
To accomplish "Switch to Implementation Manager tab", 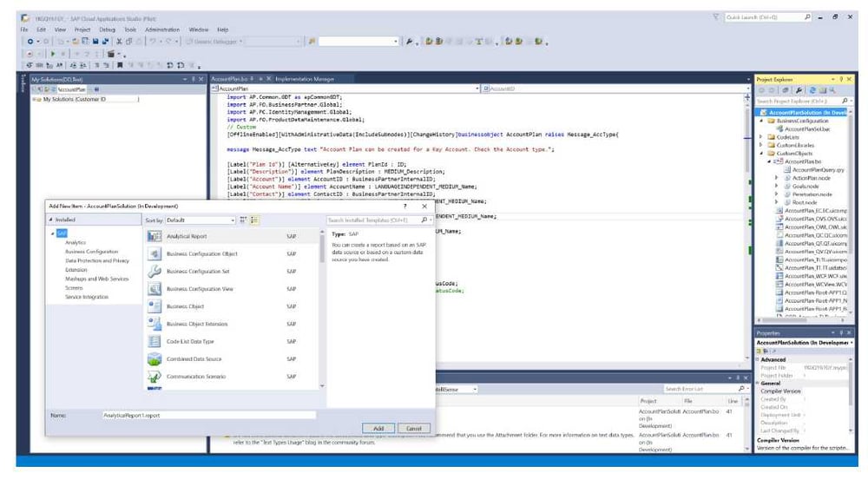I will [x=305, y=79].
